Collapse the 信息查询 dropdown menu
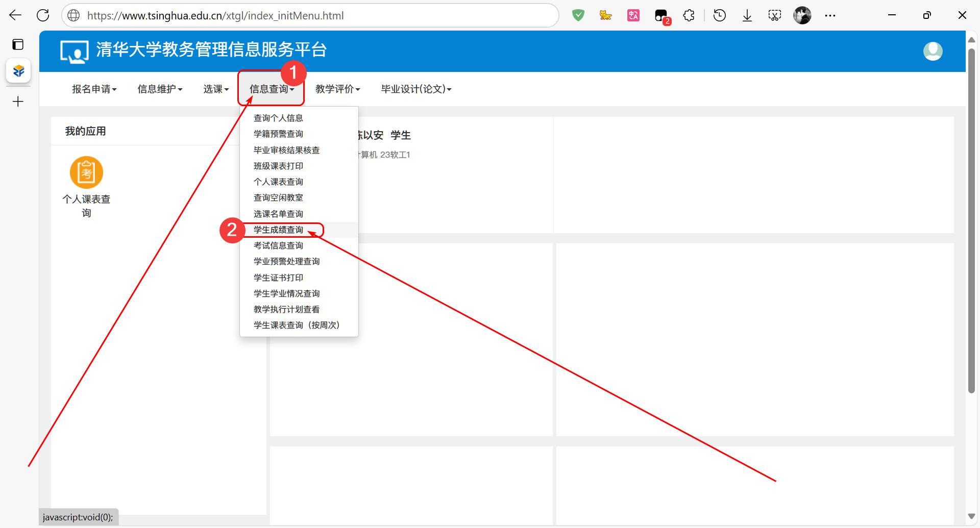 click(x=272, y=89)
